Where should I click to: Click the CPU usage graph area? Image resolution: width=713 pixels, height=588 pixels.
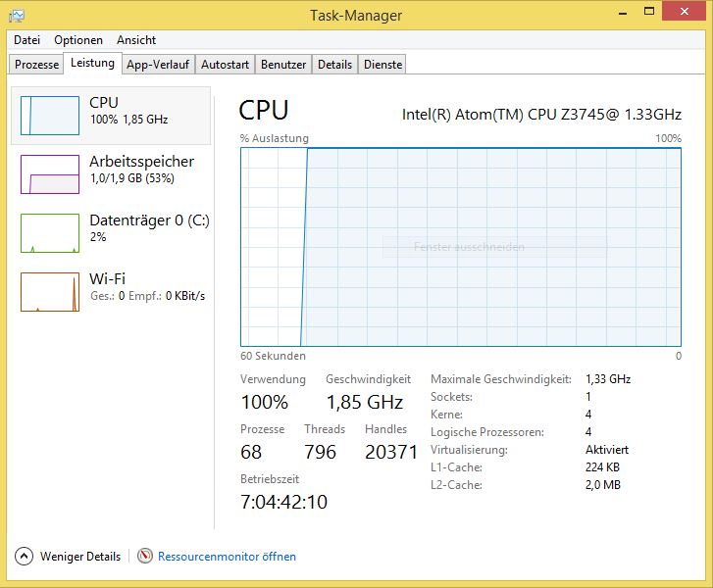pos(461,246)
